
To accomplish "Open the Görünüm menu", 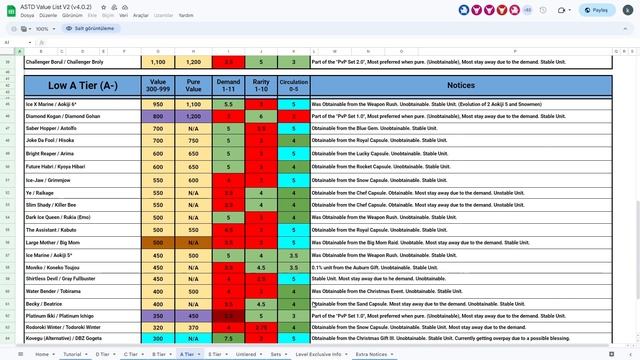I will [x=72, y=16].
